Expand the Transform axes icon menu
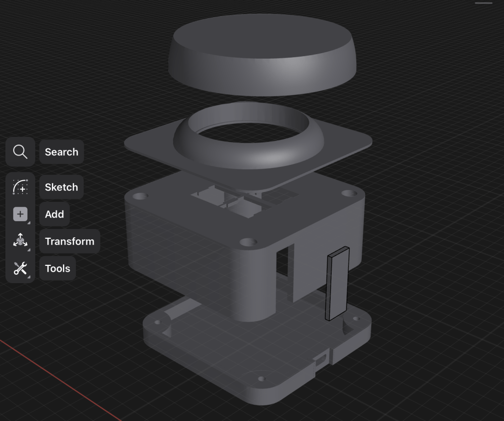Image resolution: width=504 pixels, height=421 pixels. pos(20,241)
